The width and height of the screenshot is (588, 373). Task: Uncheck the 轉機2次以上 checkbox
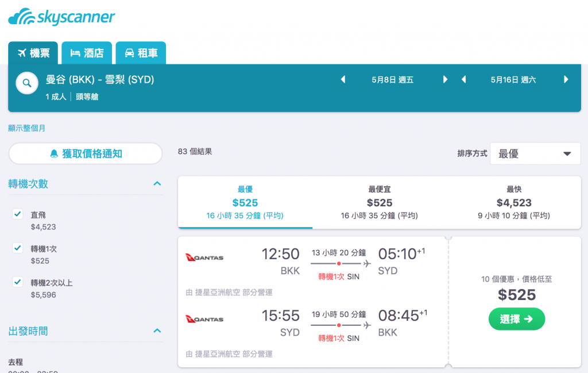[x=18, y=282]
